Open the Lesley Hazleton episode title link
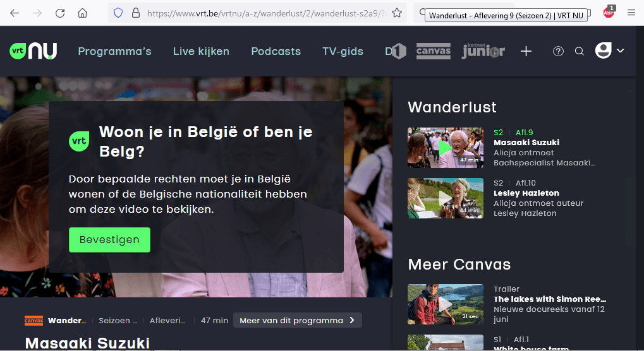 526,193
